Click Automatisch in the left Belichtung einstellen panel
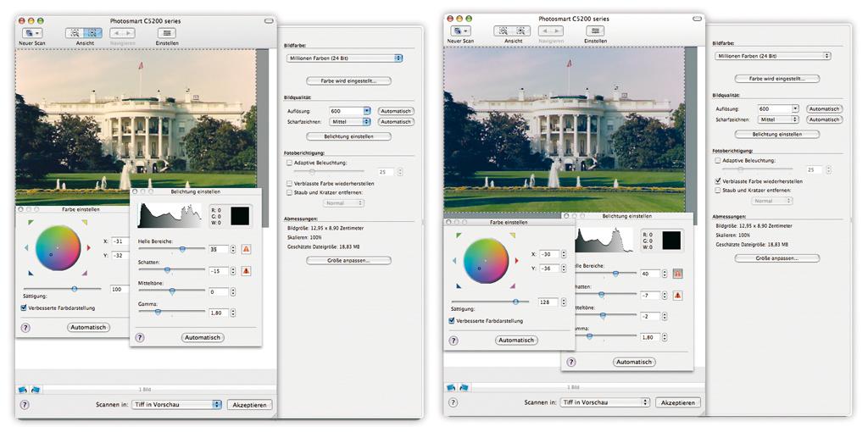Screen dimensions: 868x432 pos(203,337)
